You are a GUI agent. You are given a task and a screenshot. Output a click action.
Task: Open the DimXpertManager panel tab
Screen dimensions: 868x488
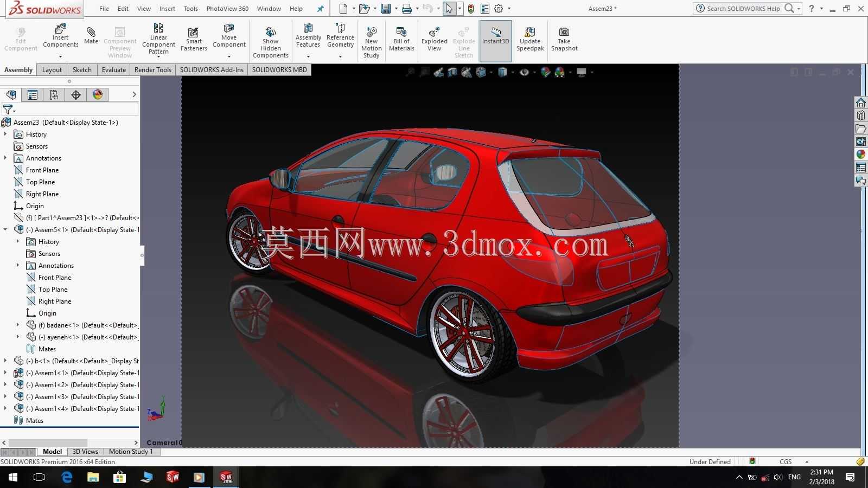tap(76, 95)
